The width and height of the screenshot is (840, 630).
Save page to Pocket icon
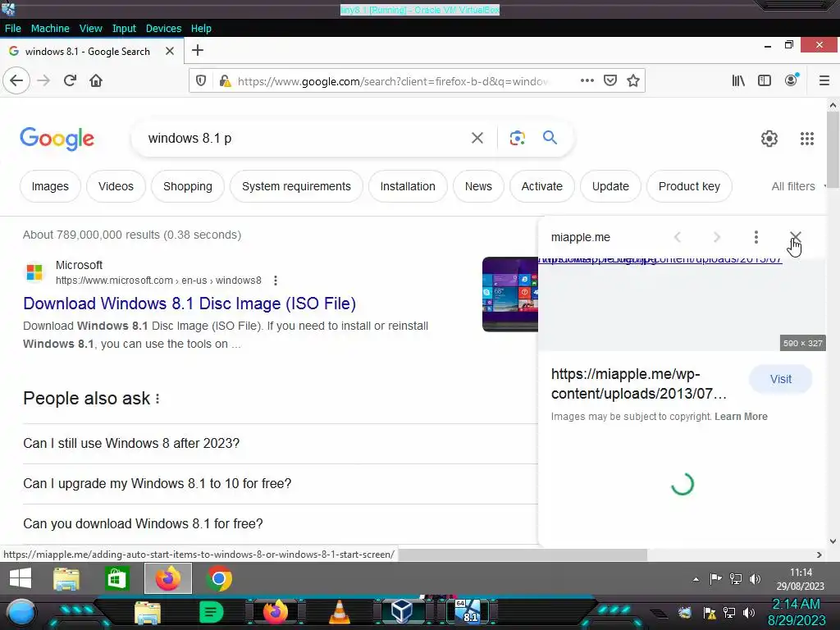(x=610, y=80)
